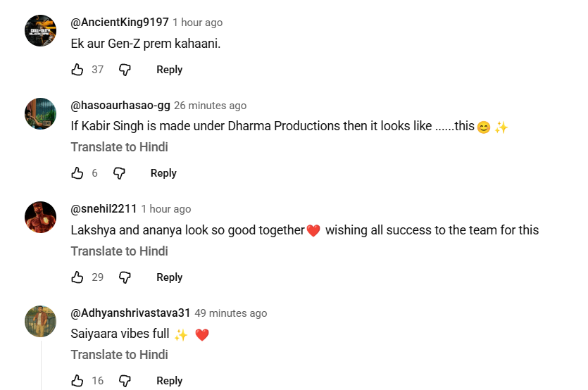Dislike Adhyanshrivastava31's comment
The height and width of the screenshot is (390, 588).
[125, 381]
